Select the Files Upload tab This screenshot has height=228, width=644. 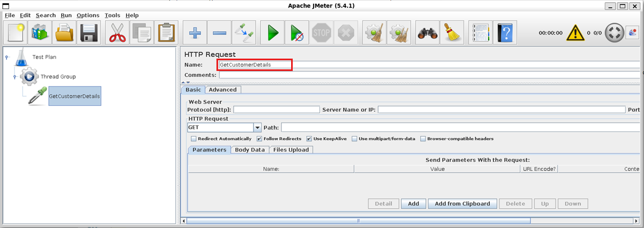click(x=291, y=150)
